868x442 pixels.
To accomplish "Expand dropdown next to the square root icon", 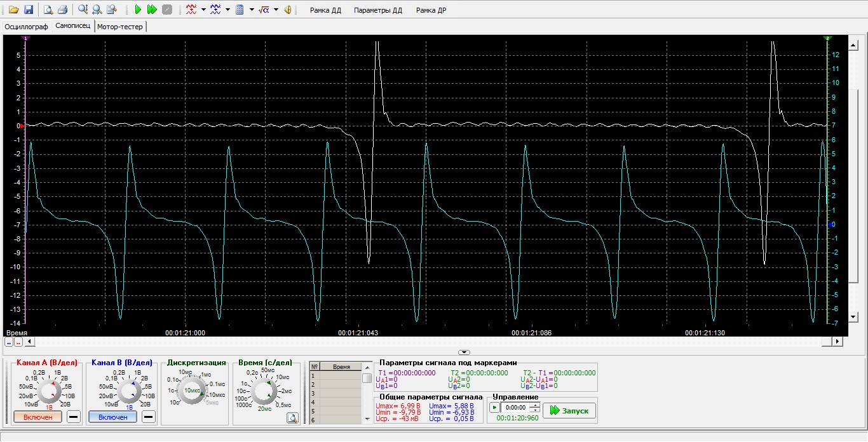I will 276,10.
